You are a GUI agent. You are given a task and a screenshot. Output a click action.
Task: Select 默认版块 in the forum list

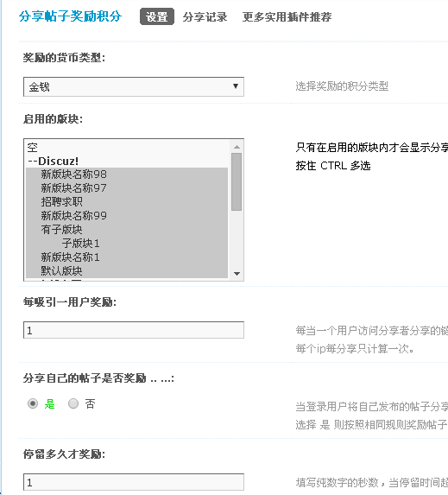pos(127,271)
